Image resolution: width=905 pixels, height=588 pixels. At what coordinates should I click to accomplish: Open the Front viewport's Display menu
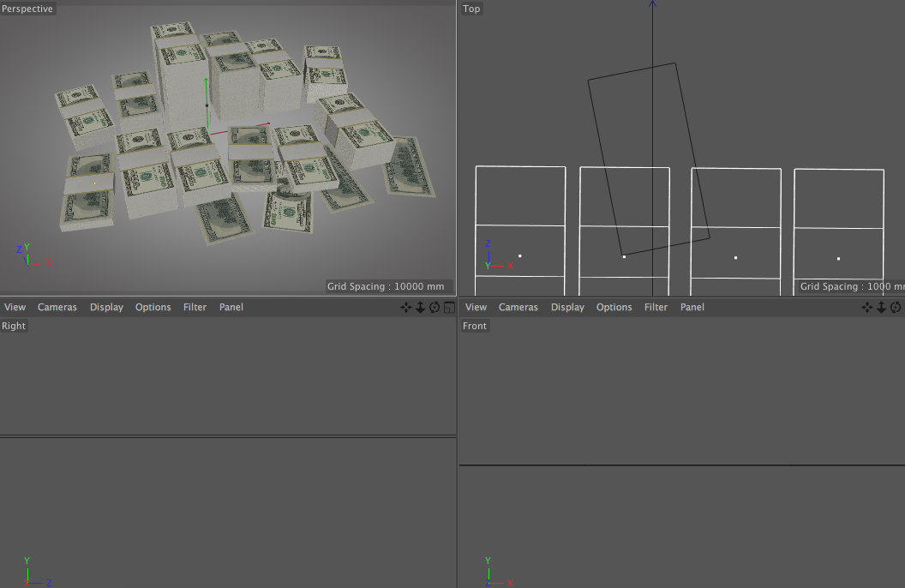568,307
